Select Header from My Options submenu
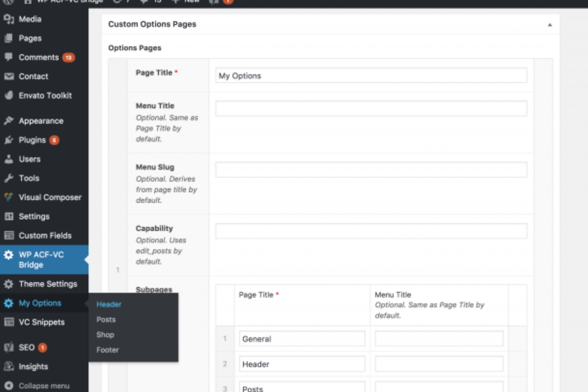588x392 pixels. 108,304
